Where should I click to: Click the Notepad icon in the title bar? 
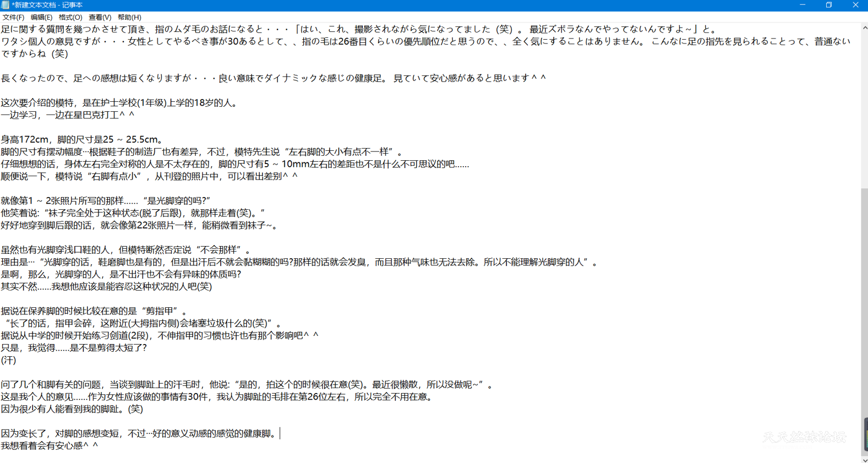(x=5, y=5)
